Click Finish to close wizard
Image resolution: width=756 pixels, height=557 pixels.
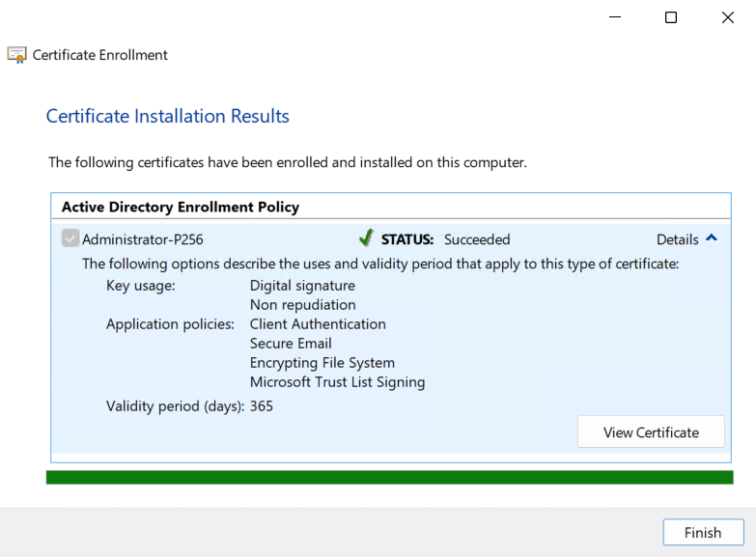(703, 533)
